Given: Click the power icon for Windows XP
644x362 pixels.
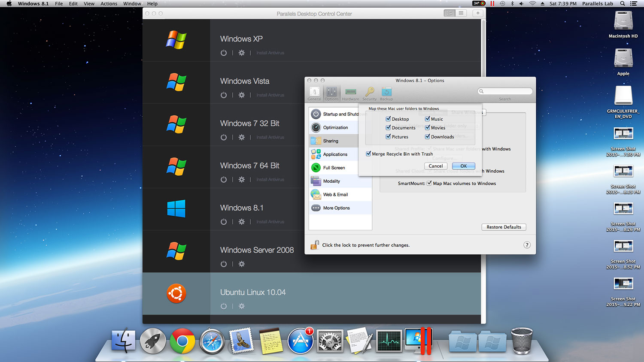Looking at the screenshot, I should coord(224,53).
